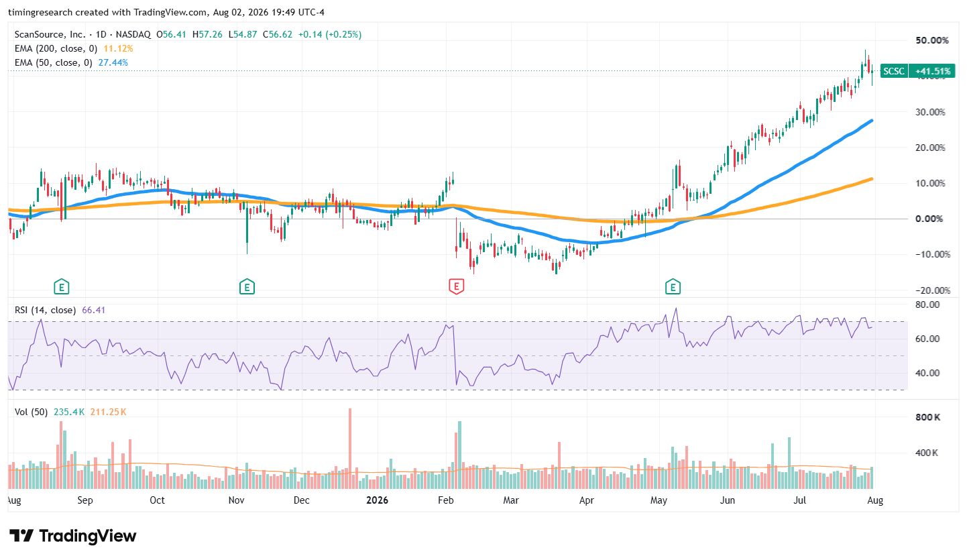Image resolution: width=967 pixels, height=560 pixels.
Task: Click the Nov label on the time axis
Action: 235,500
